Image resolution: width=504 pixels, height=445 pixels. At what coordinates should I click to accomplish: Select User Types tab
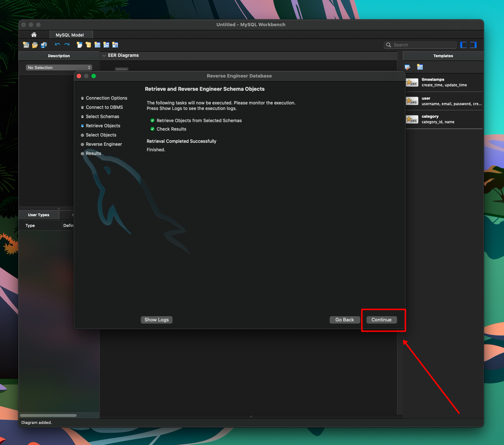[x=39, y=215]
